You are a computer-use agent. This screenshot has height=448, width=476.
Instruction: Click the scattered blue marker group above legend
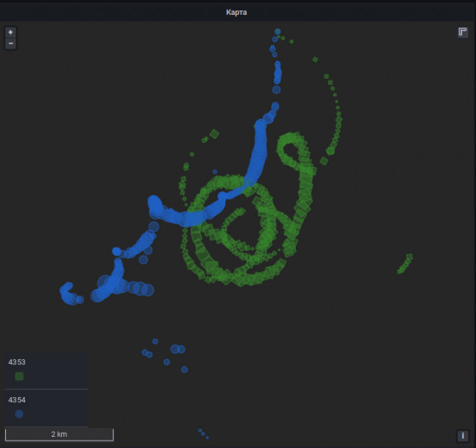tap(168, 352)
